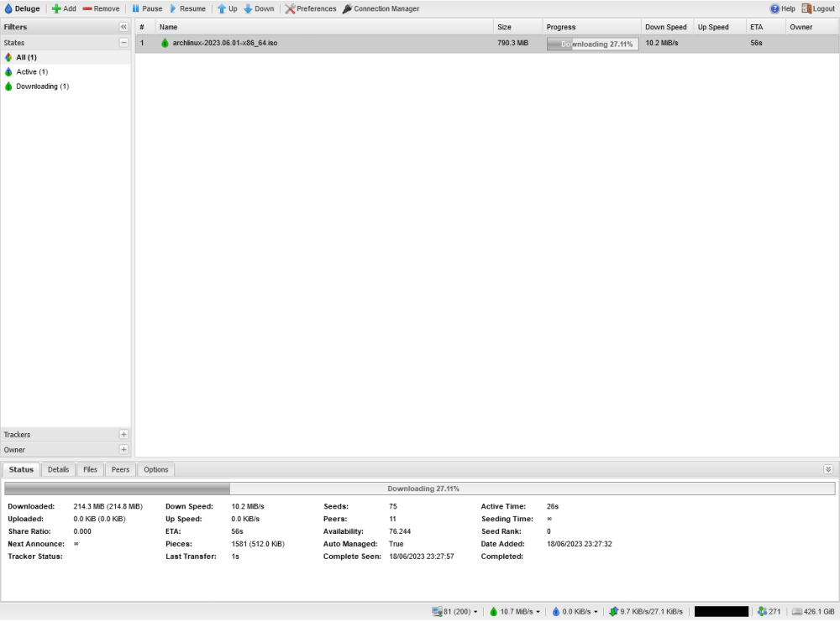The height and width of the screenshot is (622, 840).
Task: Sort by ETA column header
Action: tap(765, 27)
